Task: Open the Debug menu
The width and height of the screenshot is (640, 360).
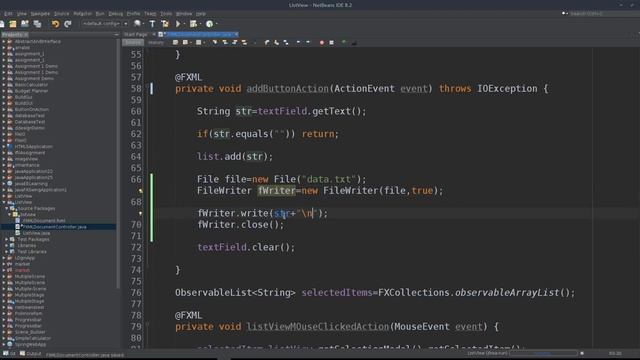Action: pos(115,13)
